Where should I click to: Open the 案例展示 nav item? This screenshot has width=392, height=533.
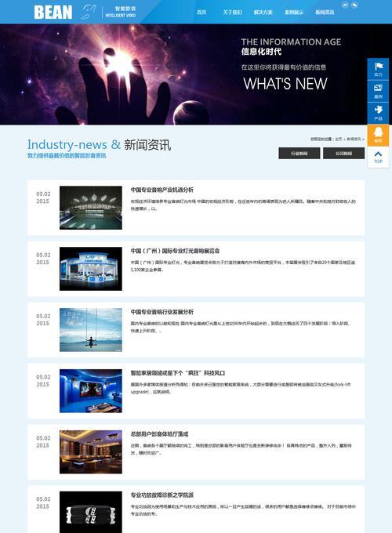pyautogui.click(x=294, y=13)
